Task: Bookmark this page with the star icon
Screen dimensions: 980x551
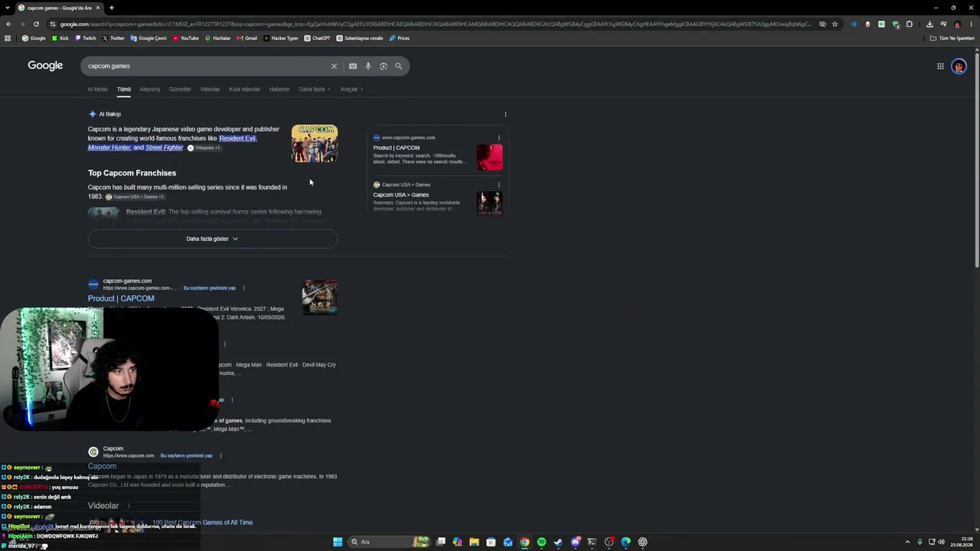Action: click(x=835, y=24)
